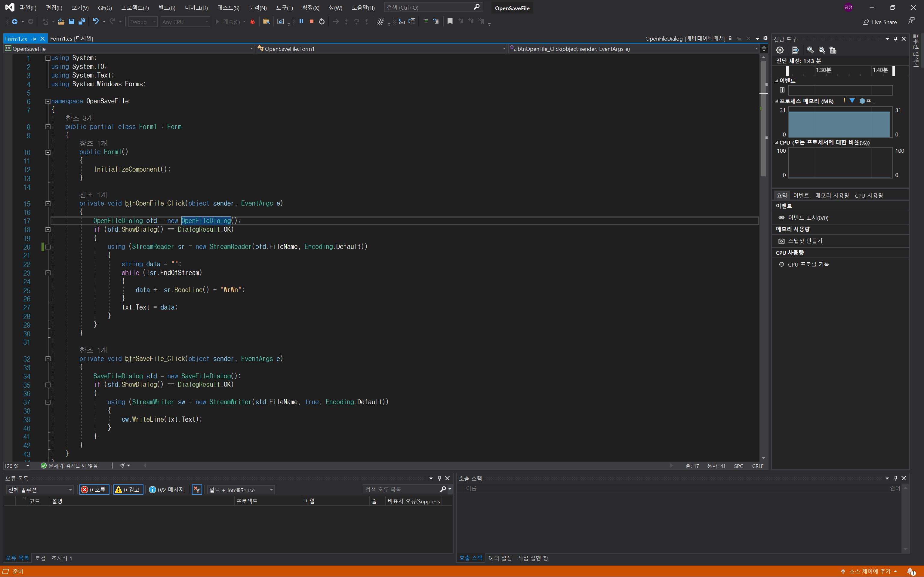This screenshot has height=577, width=924.
Task: Click the Live Share button
Action: [x=880, y=22]
